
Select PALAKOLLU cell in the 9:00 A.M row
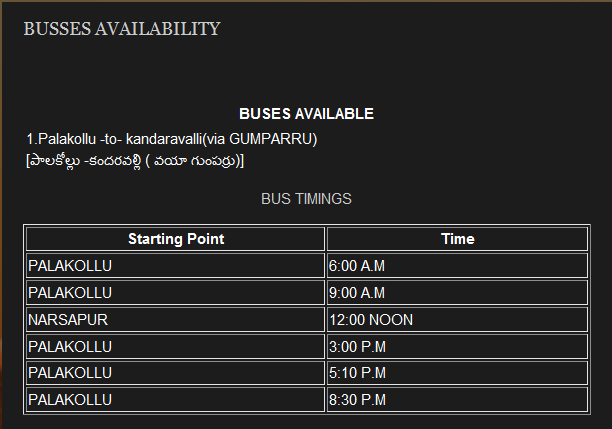pos(176,292)
